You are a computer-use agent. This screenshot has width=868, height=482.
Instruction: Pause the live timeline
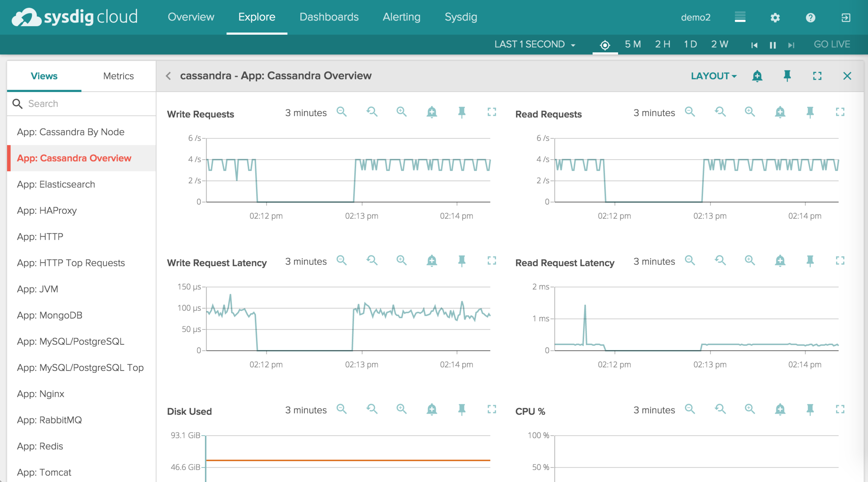(x=773, y=45)
